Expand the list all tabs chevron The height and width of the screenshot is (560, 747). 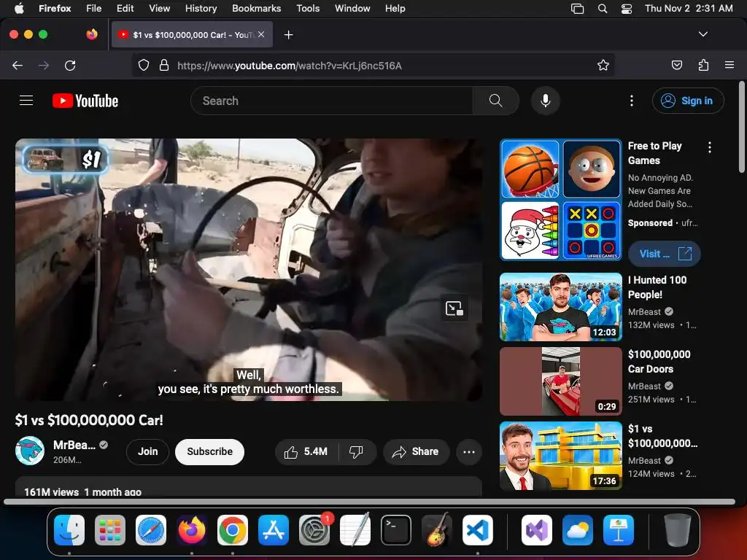click(703, 34)
